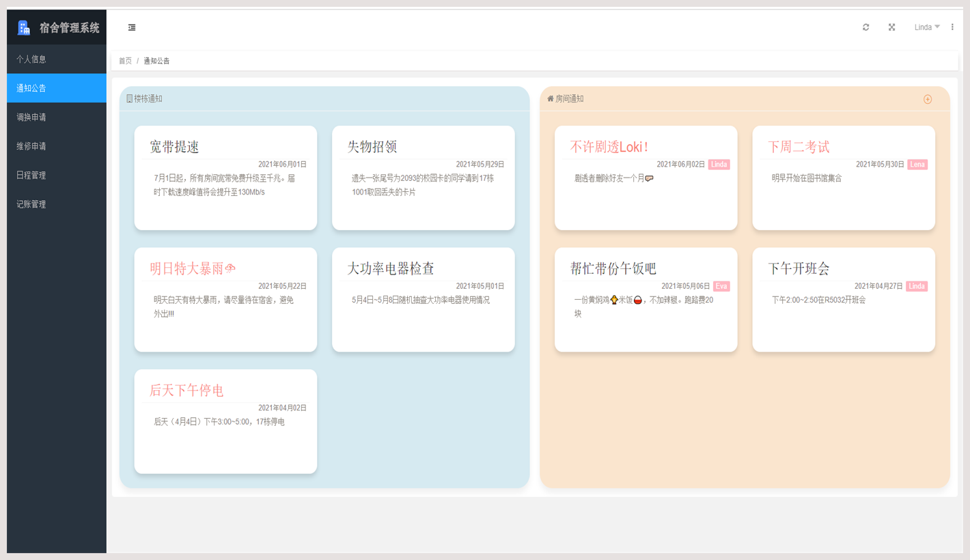Click the dormitory system building logo
Screen dimensions: 970x560
pos(24,27)
